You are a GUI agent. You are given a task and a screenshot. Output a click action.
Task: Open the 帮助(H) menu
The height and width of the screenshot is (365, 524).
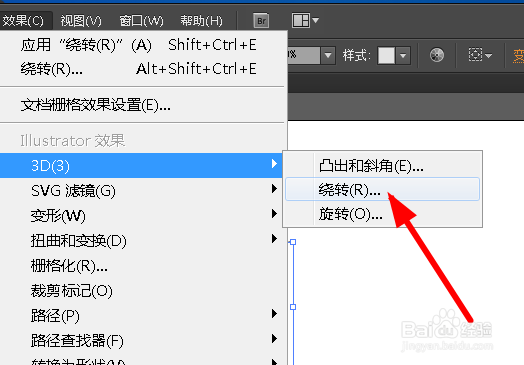(x=202, y=21)
